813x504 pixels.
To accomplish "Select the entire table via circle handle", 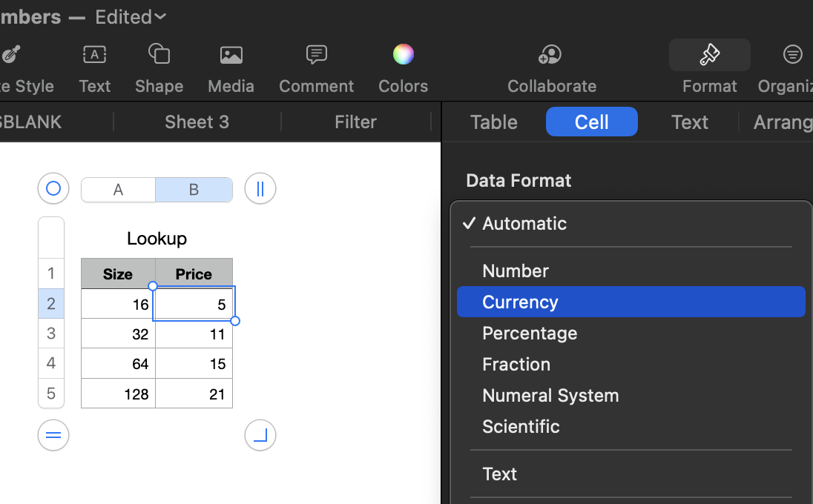I will pos(53,188).
